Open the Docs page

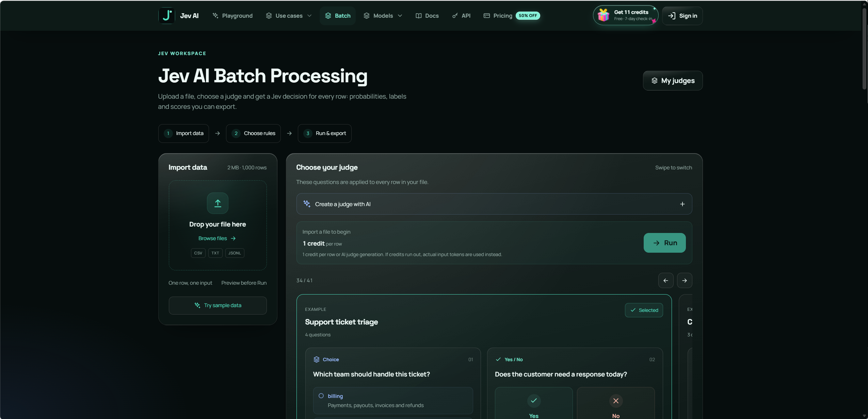pos(427,16)
